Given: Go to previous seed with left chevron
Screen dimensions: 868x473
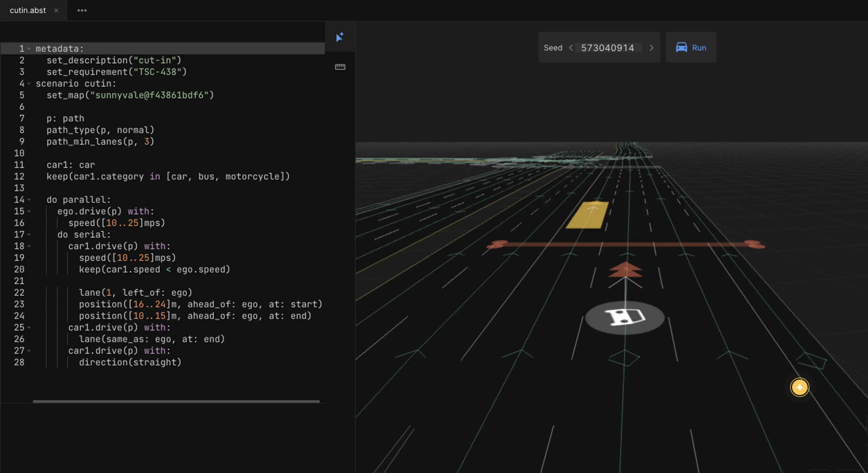Looking at the screenshot, I should pos(571,48).
